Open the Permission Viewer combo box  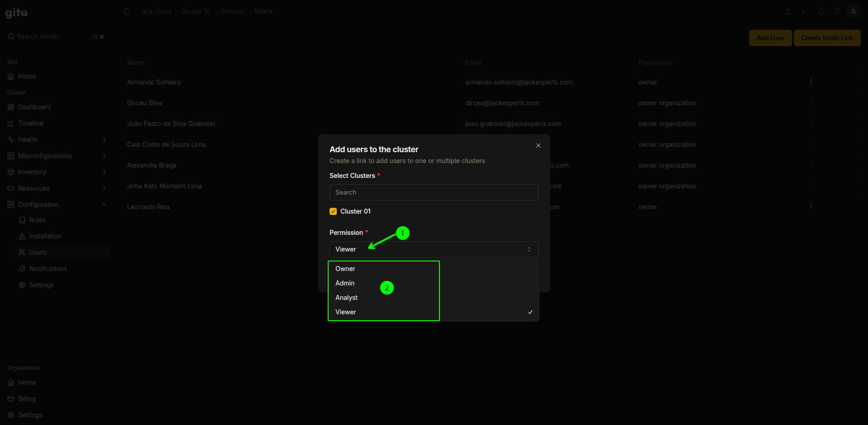click(x=434, y=249)
